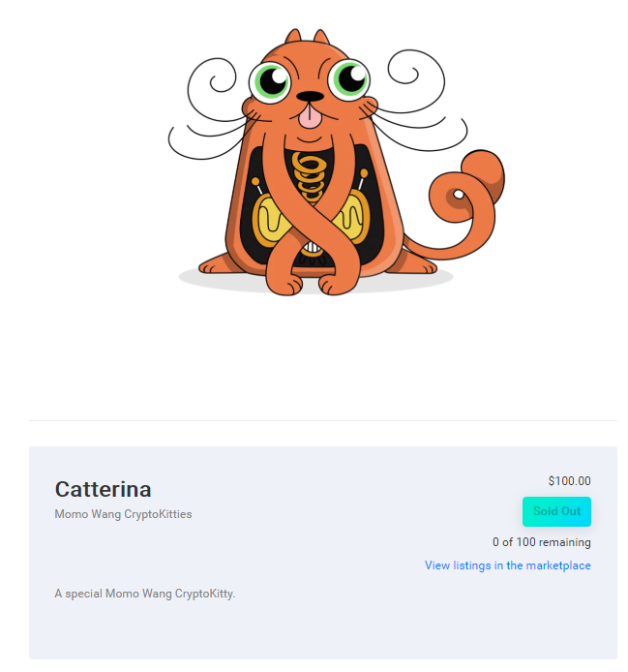Screen dimensions: 628x672
Task: Click the cat's pink tongue
Action: click(310, 116)
